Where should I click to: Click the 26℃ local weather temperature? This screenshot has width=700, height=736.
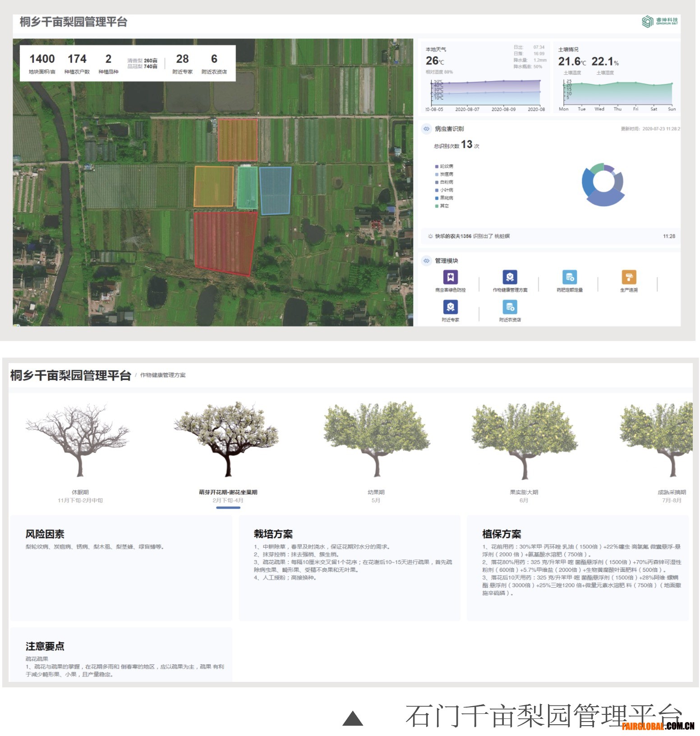[435, 61]
